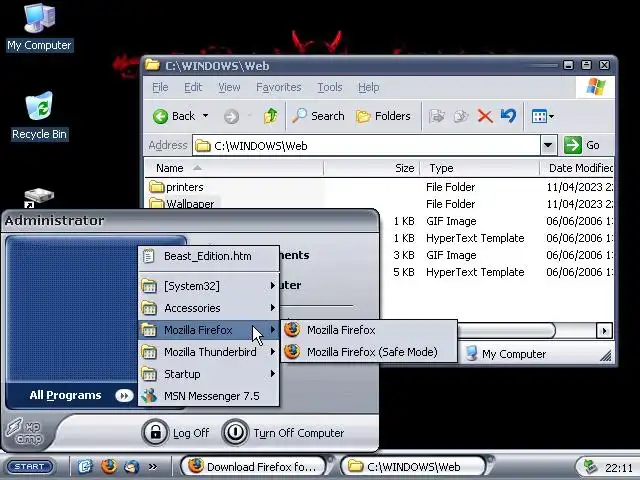The image size is (640, 480).
Task: Click the 22:11 taskbar clock
Action: [x=619, y=467]
